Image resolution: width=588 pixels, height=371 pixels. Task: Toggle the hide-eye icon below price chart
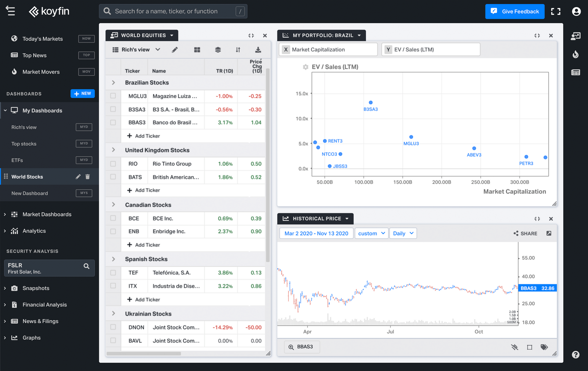(514, 347)
